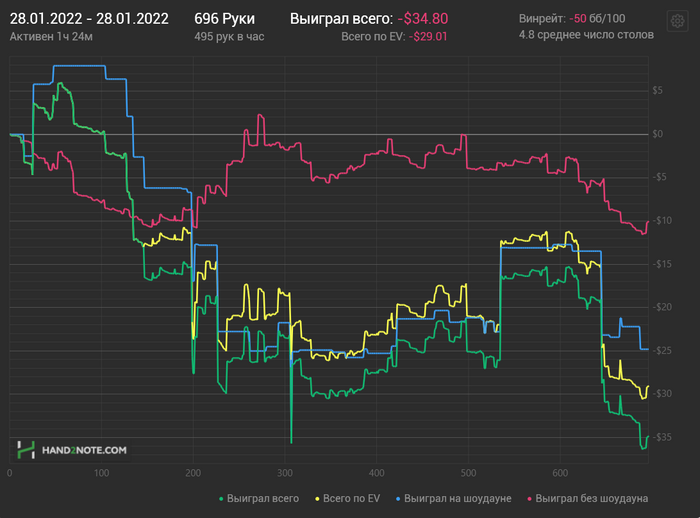
Task: Click the EV total value -$29.01
Action: 428,37
